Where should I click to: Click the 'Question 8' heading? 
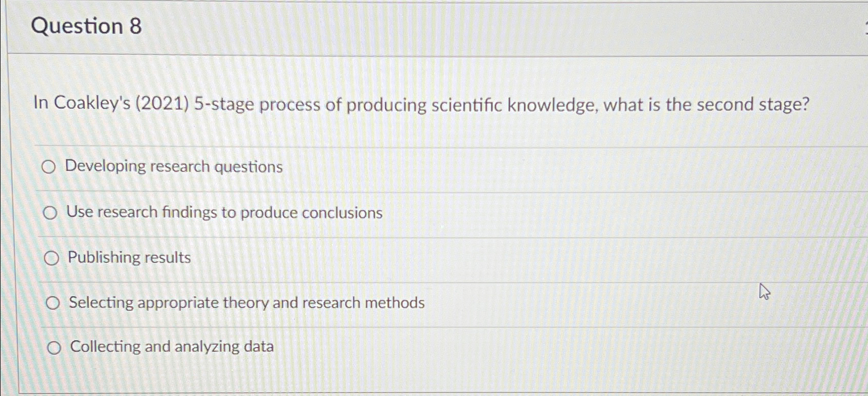point(85,26)
